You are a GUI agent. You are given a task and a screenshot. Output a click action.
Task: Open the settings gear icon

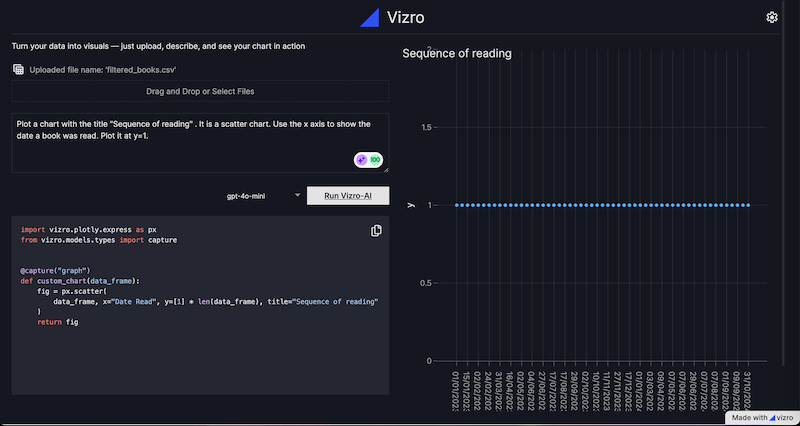point(772,17)
